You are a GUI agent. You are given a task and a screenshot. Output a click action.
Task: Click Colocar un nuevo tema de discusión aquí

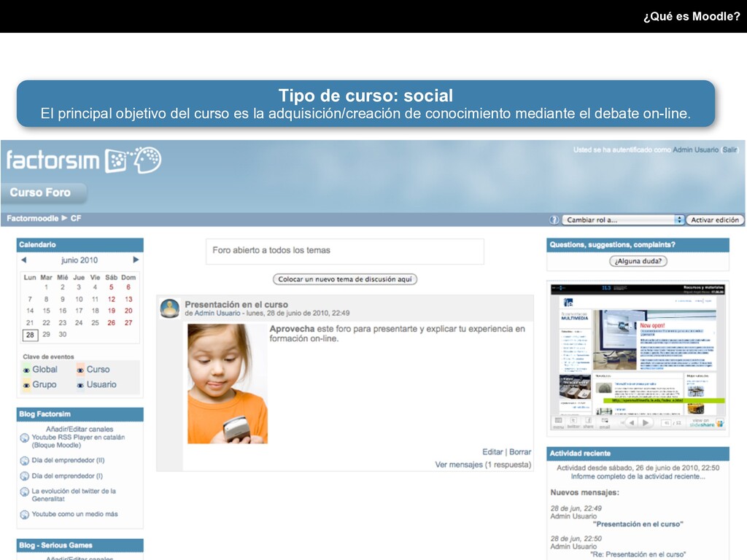click(345, 279)
